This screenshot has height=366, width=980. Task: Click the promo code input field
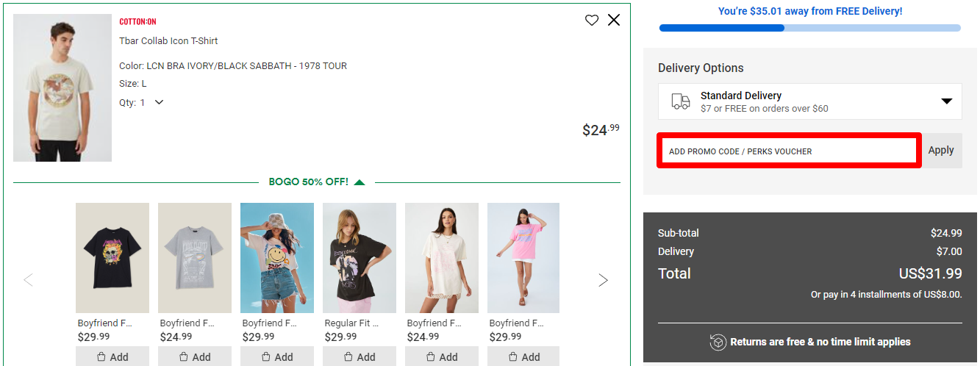[x=789, y=151]
